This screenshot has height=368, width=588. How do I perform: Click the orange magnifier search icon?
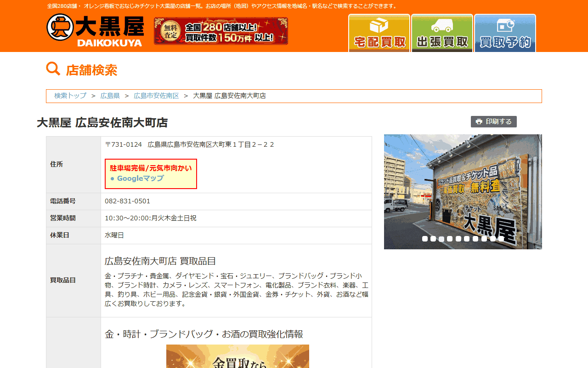(53, 69)
